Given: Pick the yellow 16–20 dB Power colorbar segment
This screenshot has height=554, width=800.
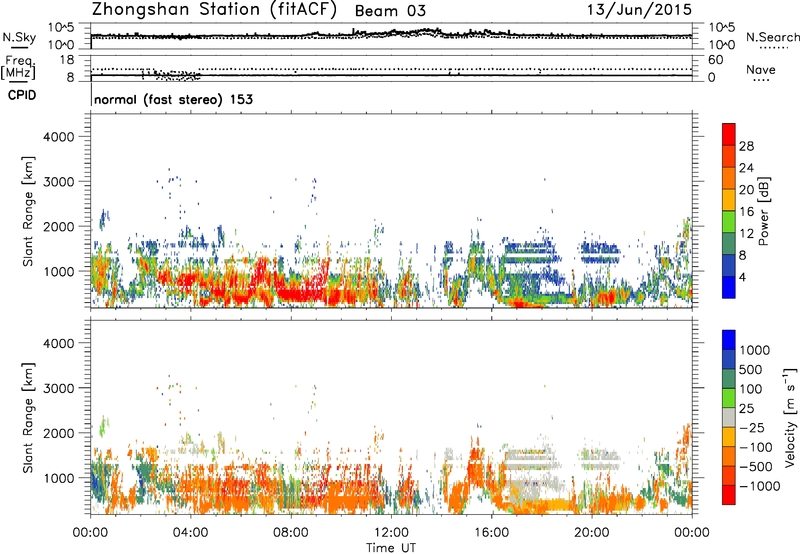Looking at the screenshot, I should click(x=729, y=199).
